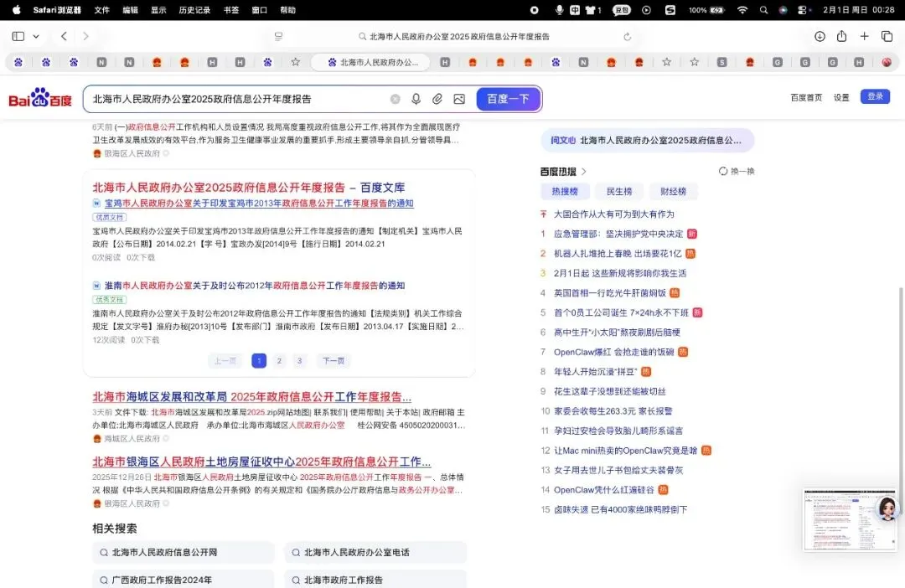Open 窗口 menu
Image resolution: width=905 pixels, height=588 pixels.
click(x=260, y=10)
